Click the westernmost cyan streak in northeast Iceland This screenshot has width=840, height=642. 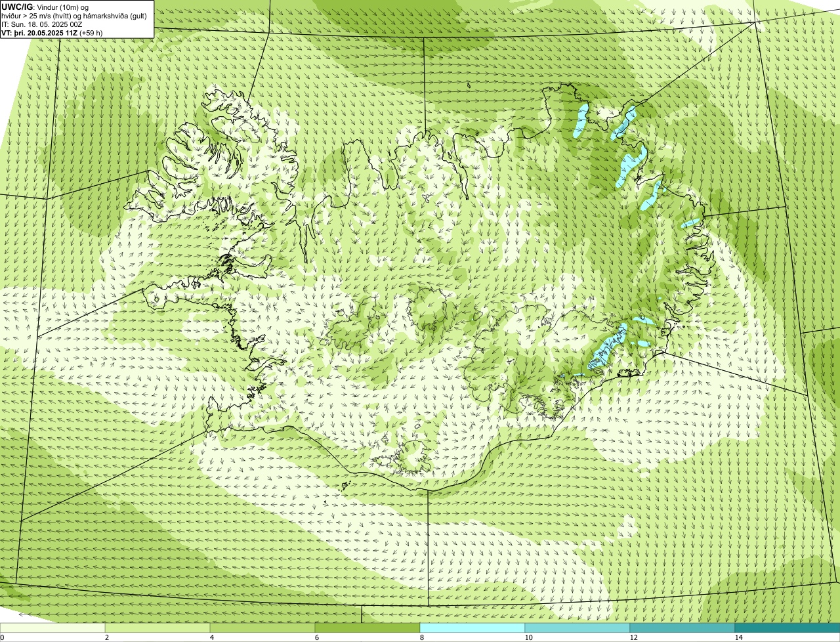click(x=580, y=121)
